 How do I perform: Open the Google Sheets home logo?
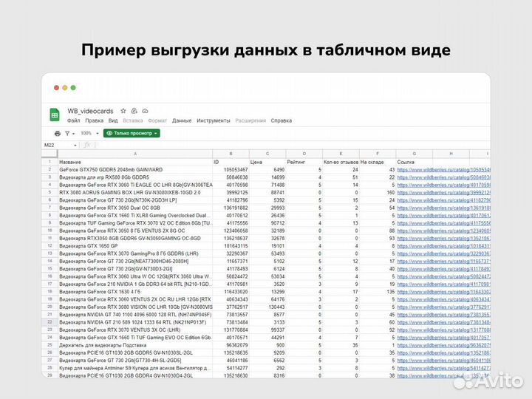[x=54, y=115]
